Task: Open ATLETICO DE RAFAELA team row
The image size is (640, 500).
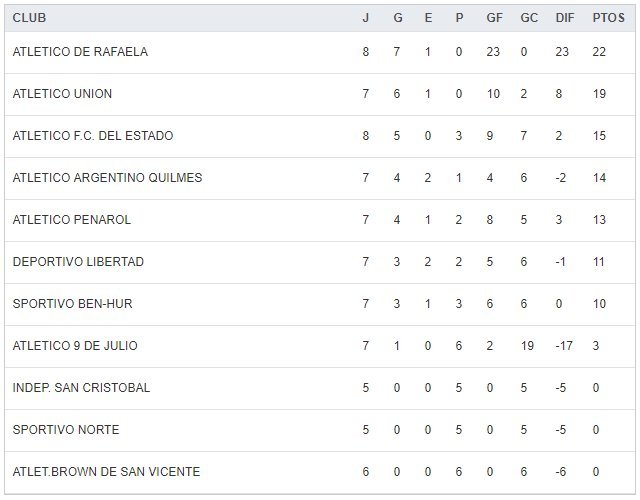Action: 80,52
